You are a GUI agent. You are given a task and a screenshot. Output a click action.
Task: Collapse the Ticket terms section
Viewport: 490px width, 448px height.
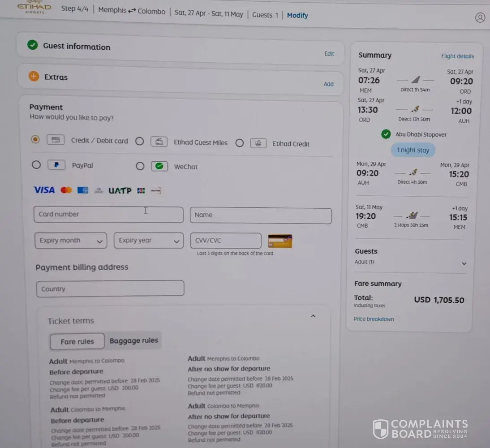click(313, 316)
